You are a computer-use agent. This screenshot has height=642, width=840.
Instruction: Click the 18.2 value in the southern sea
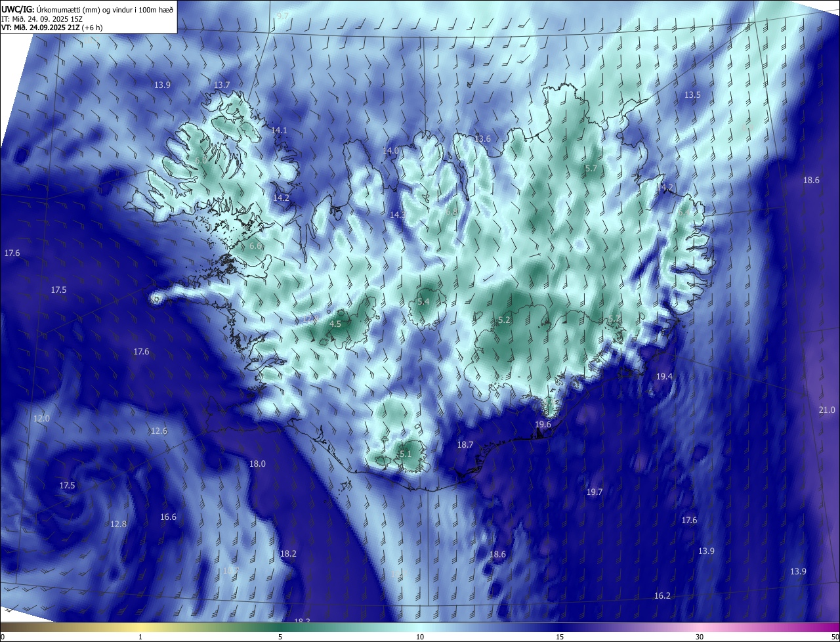click(288, 554)
